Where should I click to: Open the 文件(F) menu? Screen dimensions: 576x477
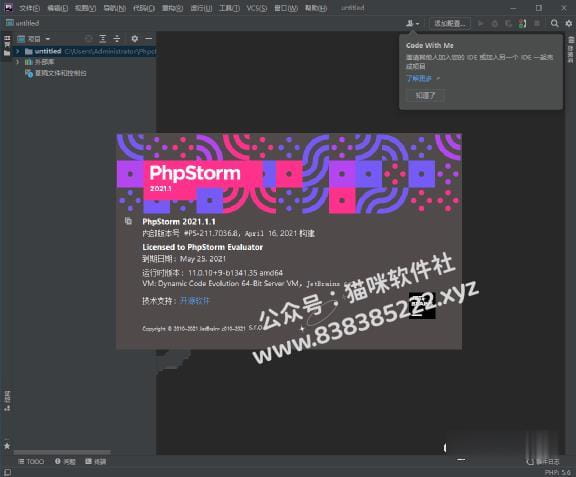(x=29, y=8)
